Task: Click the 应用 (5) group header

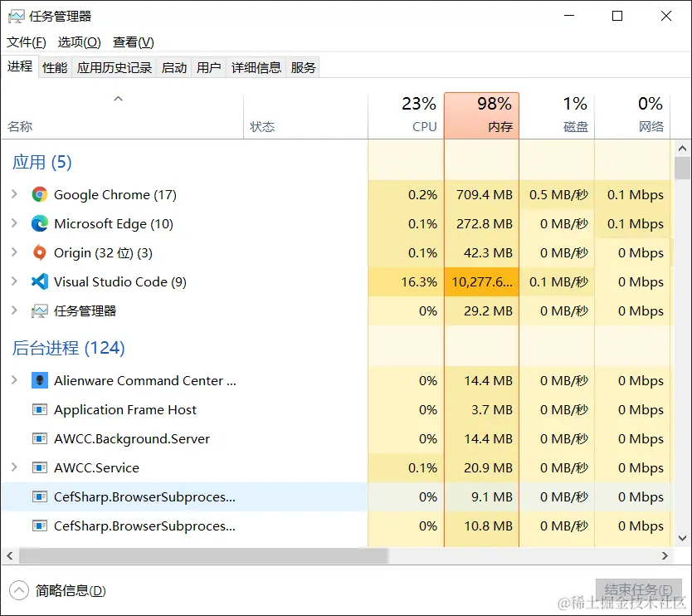Action: click(42, 162)
